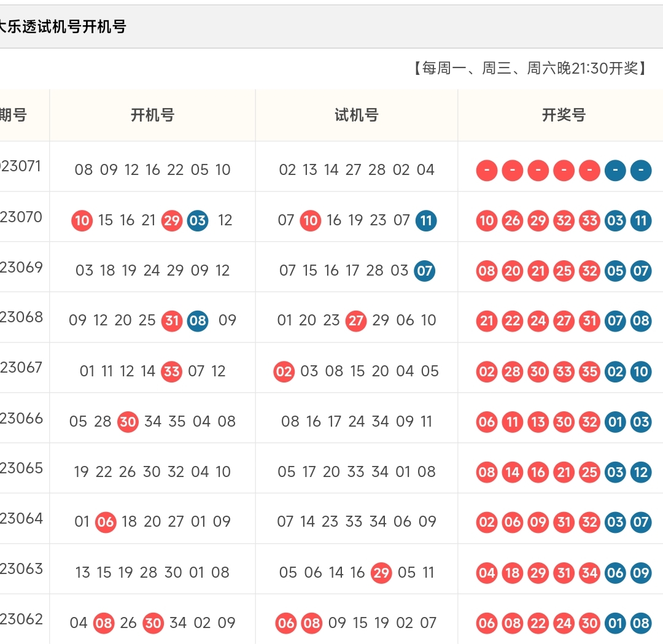Click blue ball 03 in 23070 开机号 cell
Screen dimensions: 663x644
tap(198, 220)
